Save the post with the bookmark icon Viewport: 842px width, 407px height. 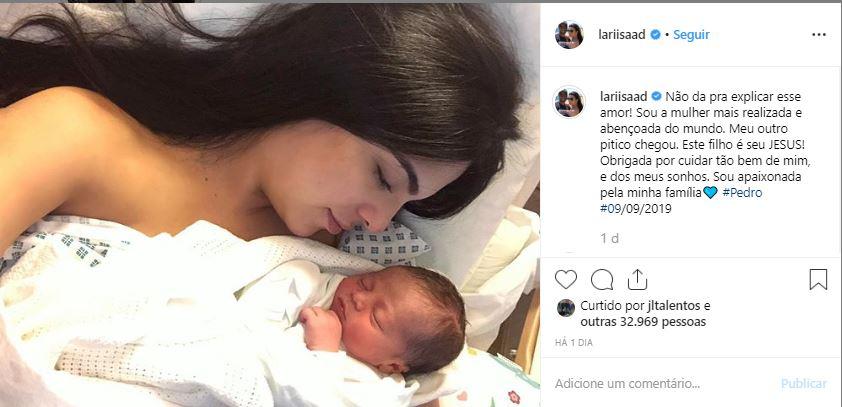point(818,280)
